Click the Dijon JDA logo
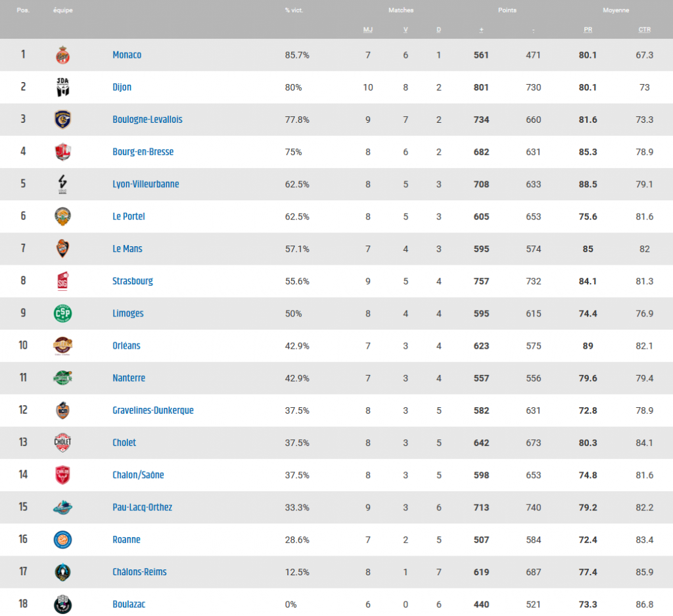 (62, 87)
